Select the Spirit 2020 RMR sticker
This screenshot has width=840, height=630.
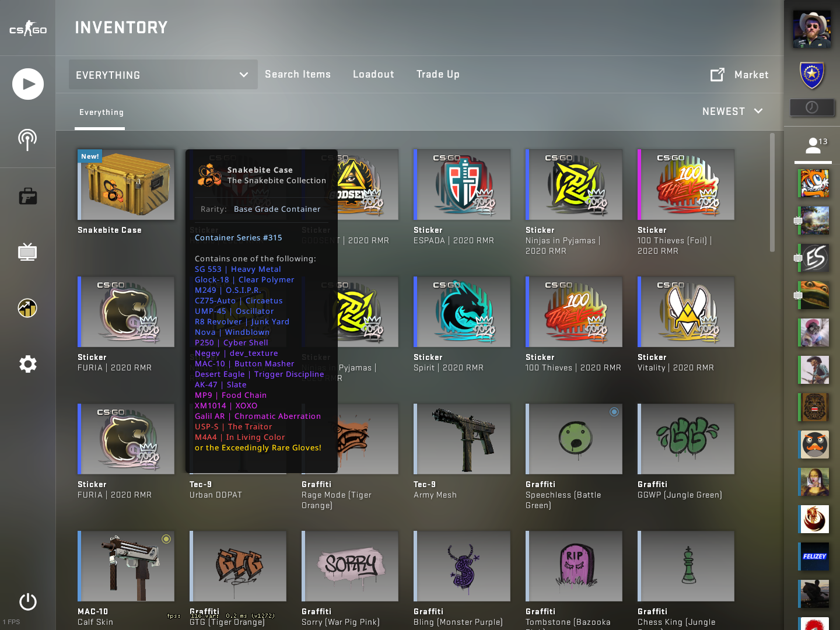pyautogui.click(x=462, y=312)
